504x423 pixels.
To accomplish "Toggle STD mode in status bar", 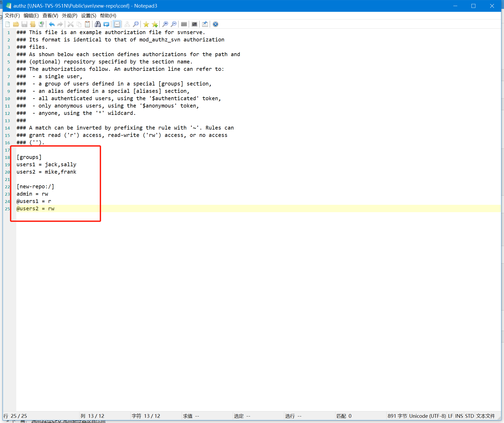I will tap(469, 416).
